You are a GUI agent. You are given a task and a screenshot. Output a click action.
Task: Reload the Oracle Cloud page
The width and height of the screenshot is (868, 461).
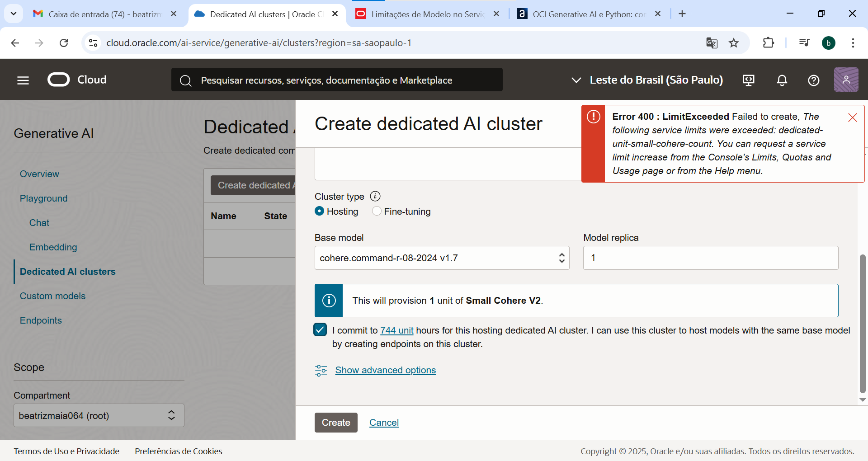pos(64,43)
